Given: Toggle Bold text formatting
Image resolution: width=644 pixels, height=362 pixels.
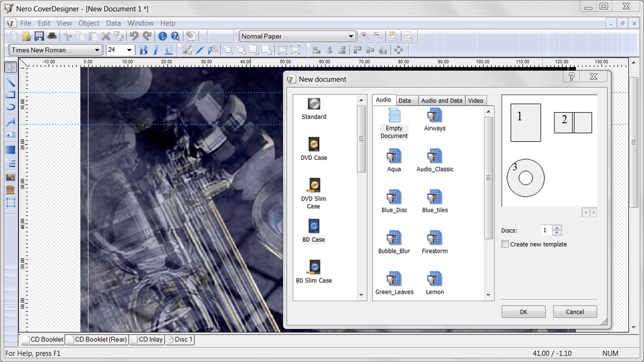Looking at the screenshot, I should pos(143,50).
